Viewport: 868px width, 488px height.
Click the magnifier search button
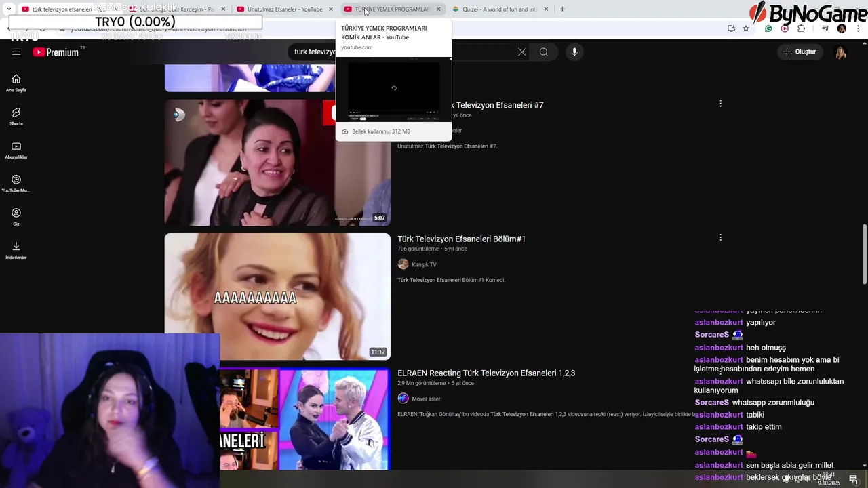click(x=544, y=52)
